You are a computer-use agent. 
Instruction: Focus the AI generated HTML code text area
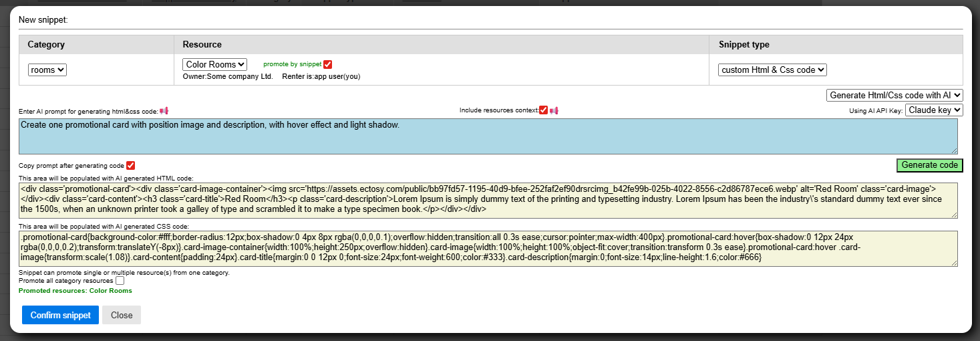pos(488,200)
